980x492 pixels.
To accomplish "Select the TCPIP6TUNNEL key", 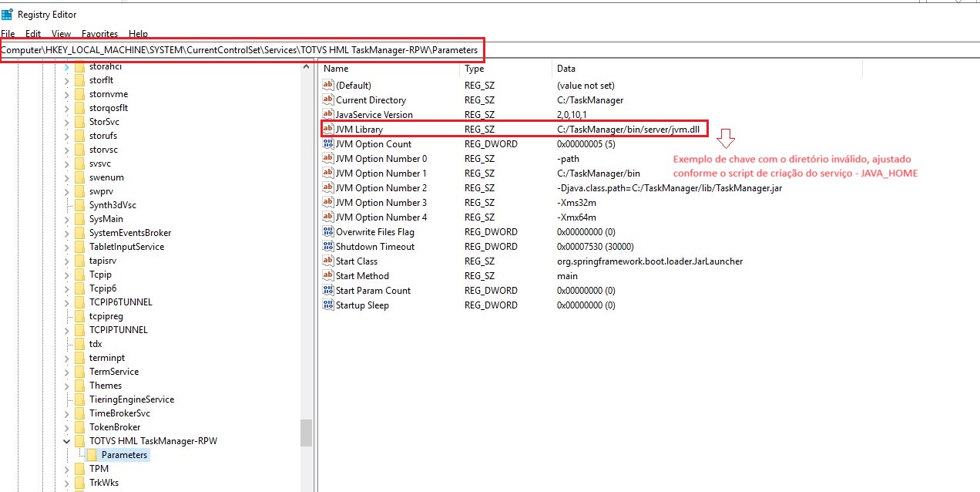I will [x=121, y=302].
